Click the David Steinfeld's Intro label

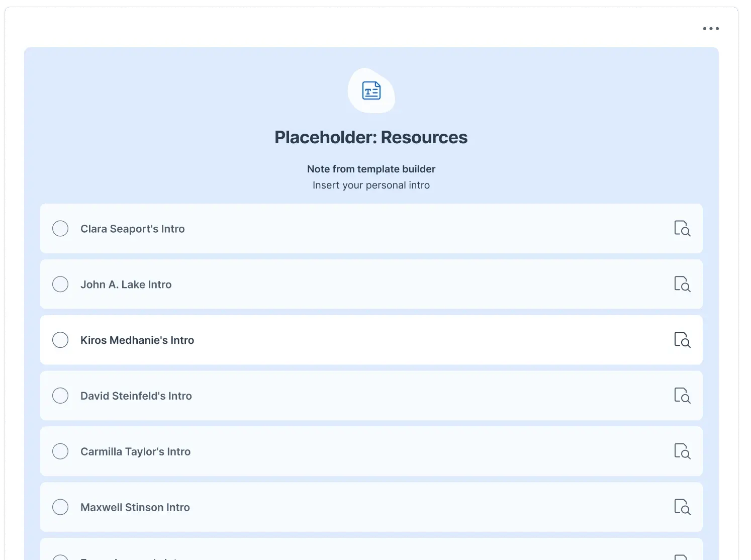[136, 396]
